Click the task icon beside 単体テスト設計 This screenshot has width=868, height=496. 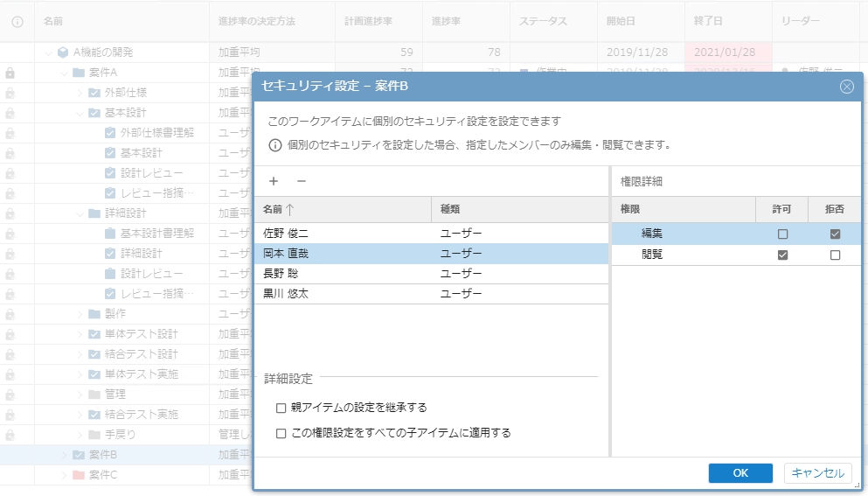pyautogui.click(x=94, y=334)
